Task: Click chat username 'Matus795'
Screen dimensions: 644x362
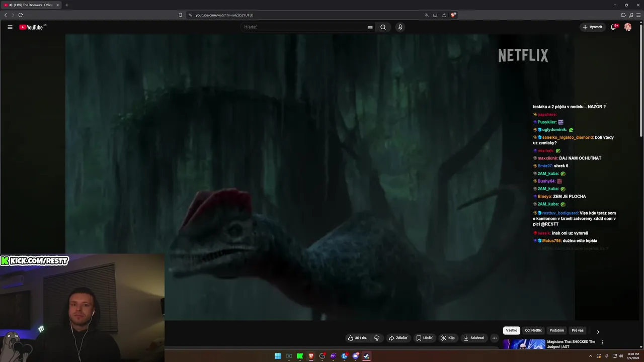Action: point(551,241)
